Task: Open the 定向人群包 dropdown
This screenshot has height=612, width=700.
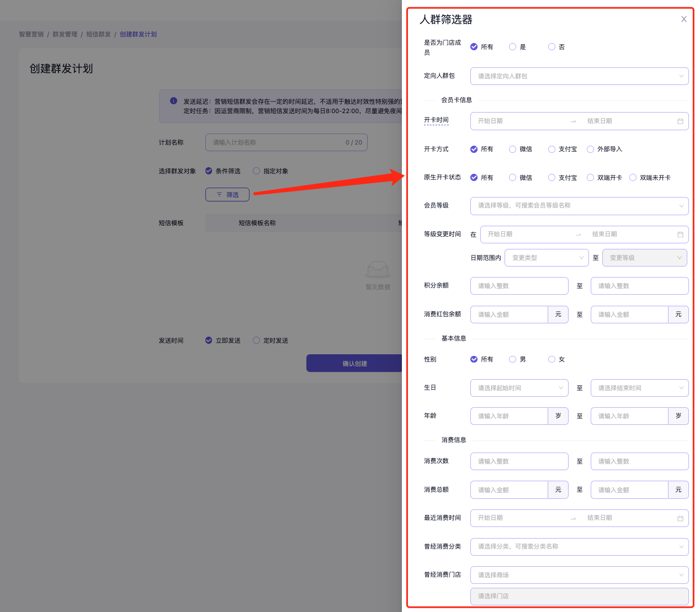Action: click(579, 76)
